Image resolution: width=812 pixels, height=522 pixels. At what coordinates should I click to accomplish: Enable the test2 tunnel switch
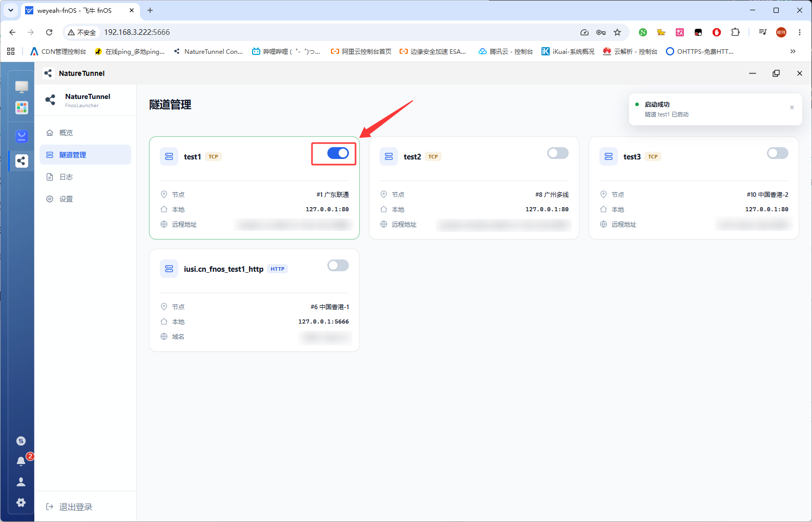coord(558,153)
